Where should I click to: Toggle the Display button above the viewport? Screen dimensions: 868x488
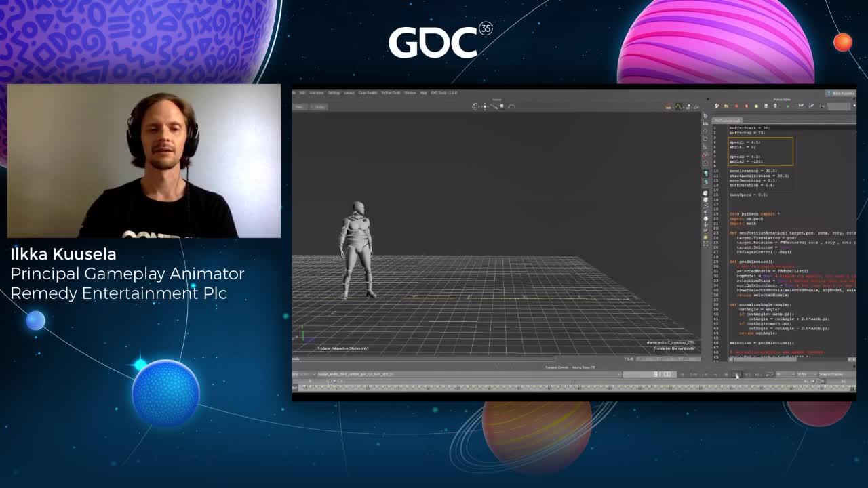[319, 108]
